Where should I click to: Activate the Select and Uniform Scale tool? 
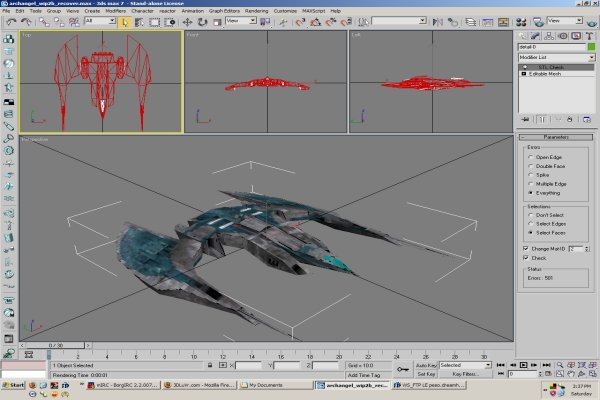(x=217, y=22)
